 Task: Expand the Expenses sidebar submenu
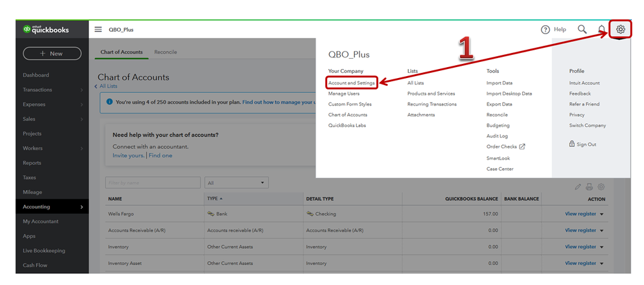(82, 104)
